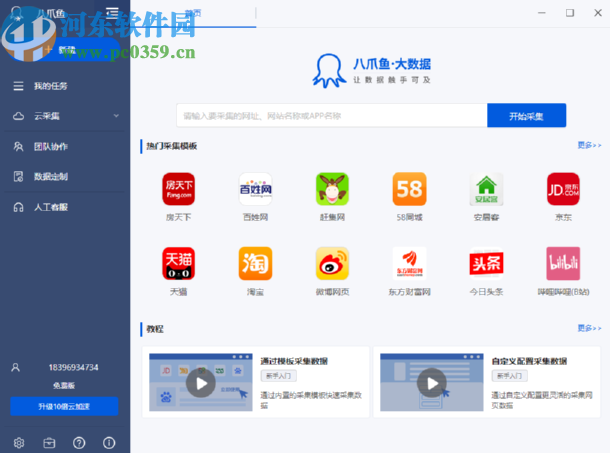Collapse the sidebar with hamburger icon
This screenshot has height=453, width=610.
[x=112, y=13]
